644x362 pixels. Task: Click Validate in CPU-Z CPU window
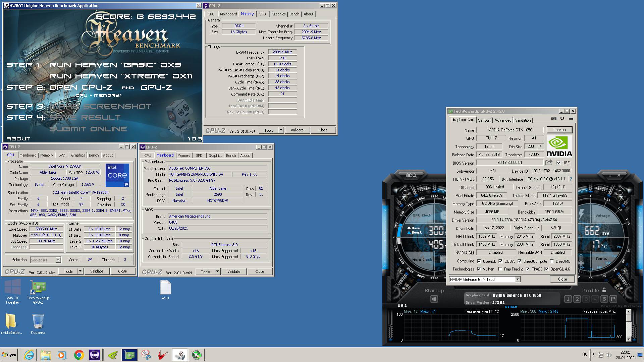tap(97, 271)
